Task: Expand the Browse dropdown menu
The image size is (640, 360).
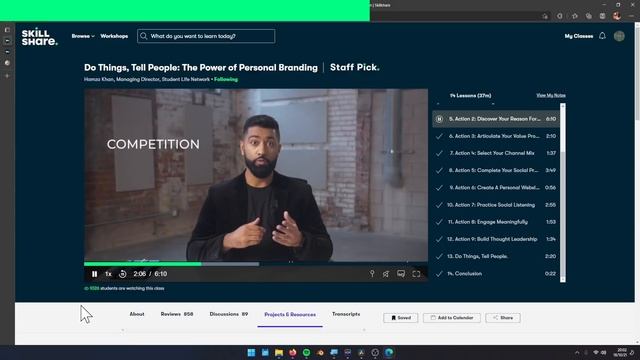Action: point(83,36)
